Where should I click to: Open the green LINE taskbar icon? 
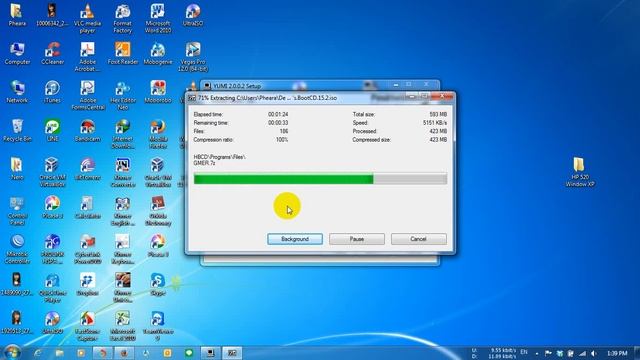189,353
